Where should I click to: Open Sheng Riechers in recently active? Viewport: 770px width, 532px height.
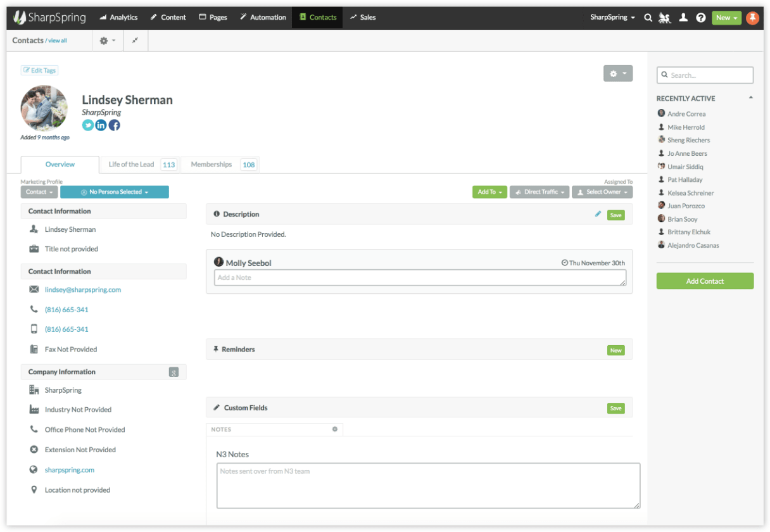(x=688, y=140)
